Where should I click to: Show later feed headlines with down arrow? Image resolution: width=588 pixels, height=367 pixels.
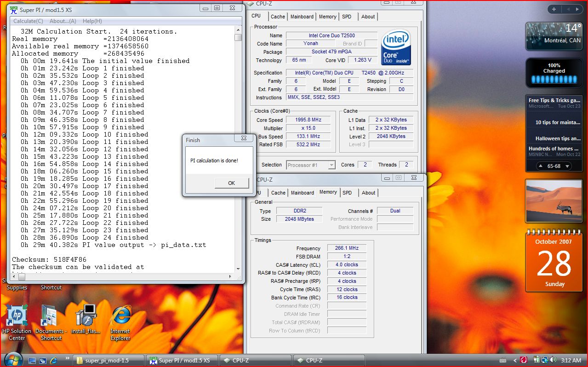point(567,166)
